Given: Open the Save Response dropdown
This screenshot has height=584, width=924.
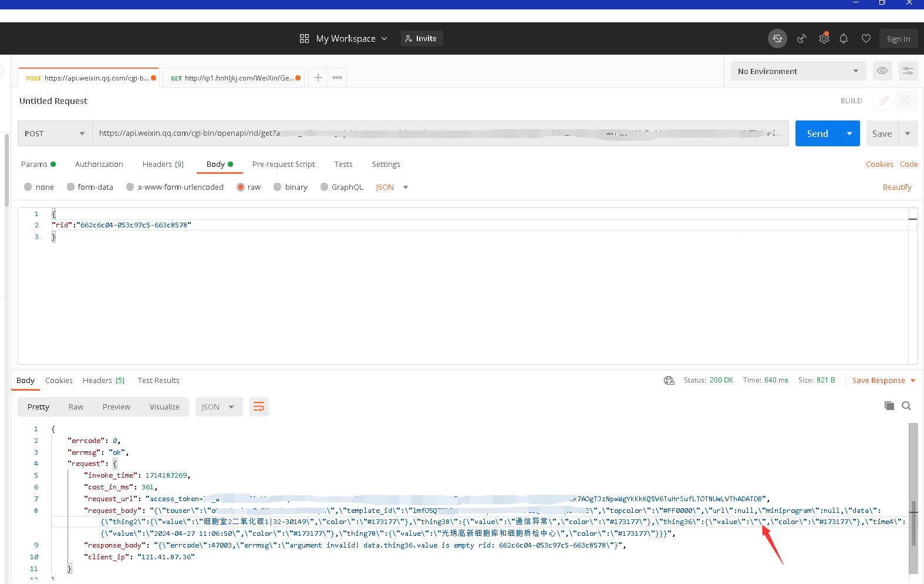Looking at the screenshot, I should coord(883,381).
